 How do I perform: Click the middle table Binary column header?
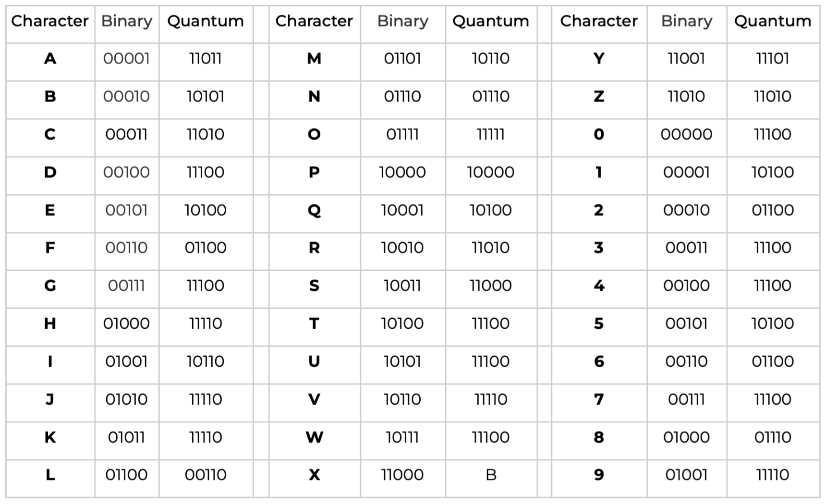402,21
